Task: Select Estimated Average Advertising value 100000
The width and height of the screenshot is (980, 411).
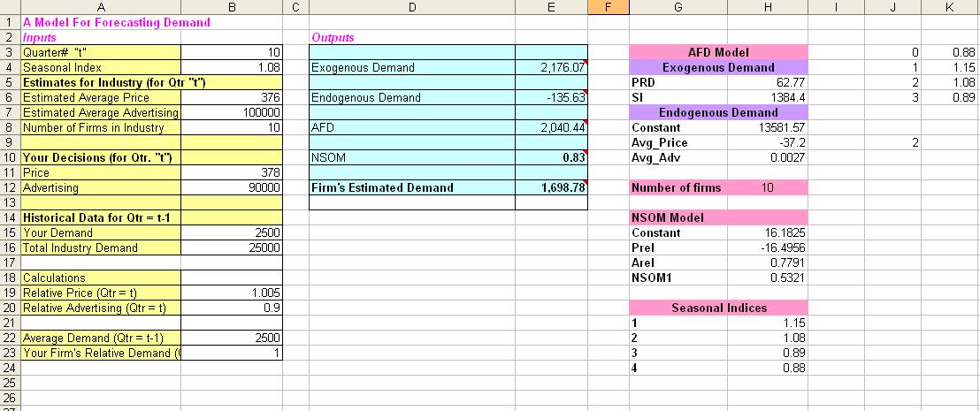Action: click(232, 112)
